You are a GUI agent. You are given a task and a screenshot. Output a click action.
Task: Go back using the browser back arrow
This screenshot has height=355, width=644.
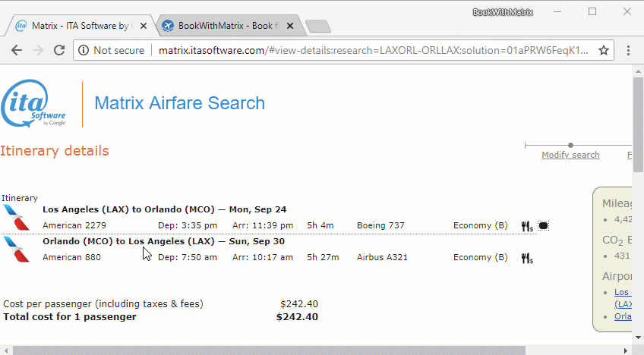(x=17, y=51)
